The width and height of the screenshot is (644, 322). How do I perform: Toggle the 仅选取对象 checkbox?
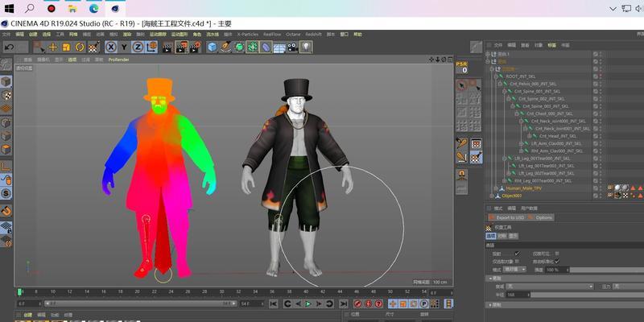(517, 262)
